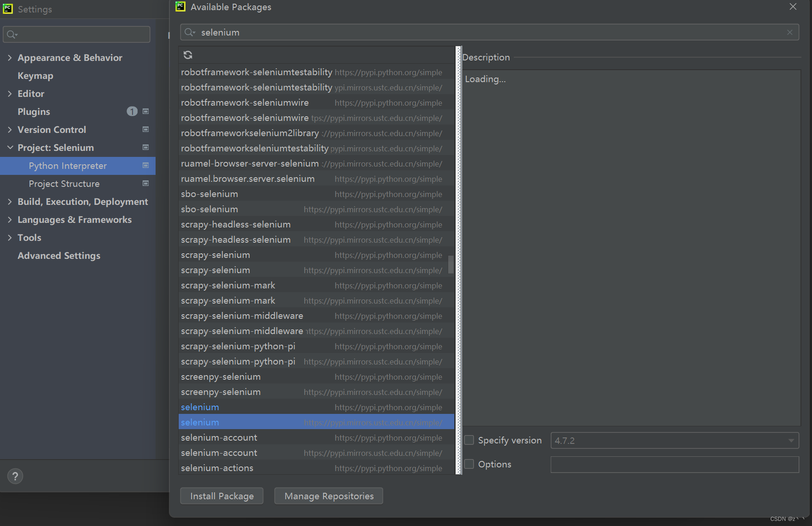The height and width of the screenshot is (526, 812).
Task: Close the Available Packages dialog
Action: point(793,6)
